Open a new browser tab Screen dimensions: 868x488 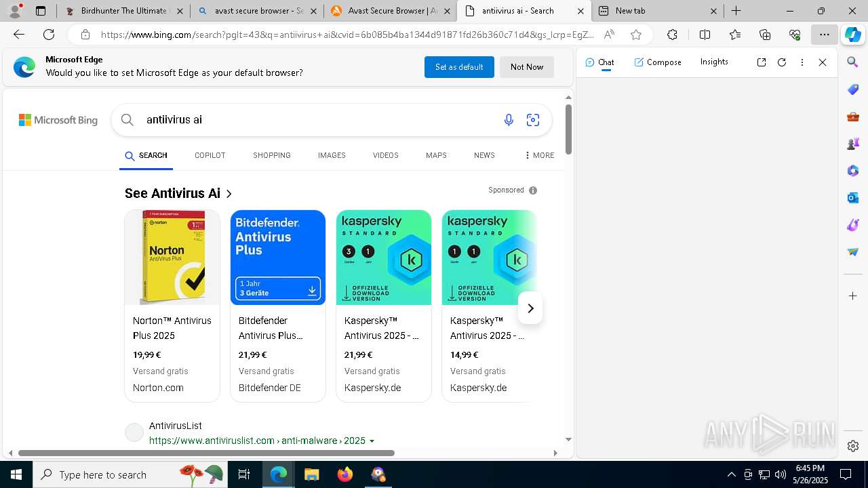[736, 11]
